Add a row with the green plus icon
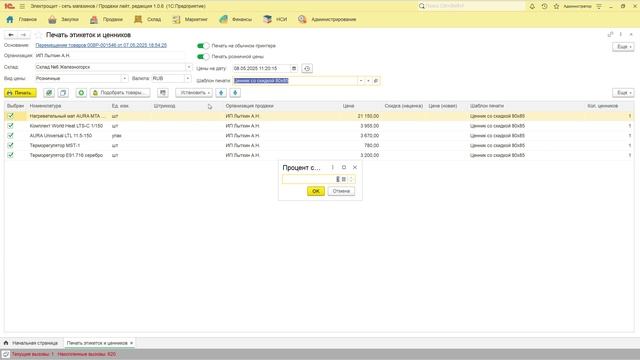The image size is (640, 360). tap(81, 93)
